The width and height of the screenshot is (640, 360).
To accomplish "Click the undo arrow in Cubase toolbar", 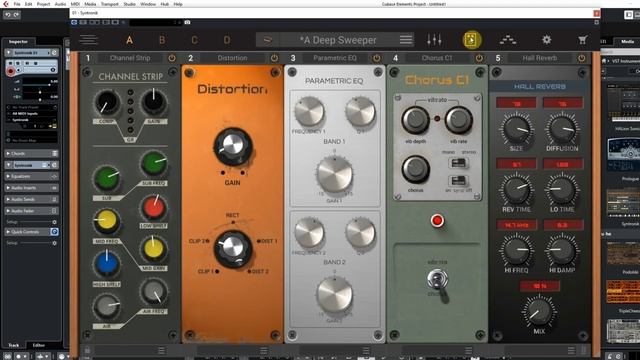I will click(x=7, y=15).
